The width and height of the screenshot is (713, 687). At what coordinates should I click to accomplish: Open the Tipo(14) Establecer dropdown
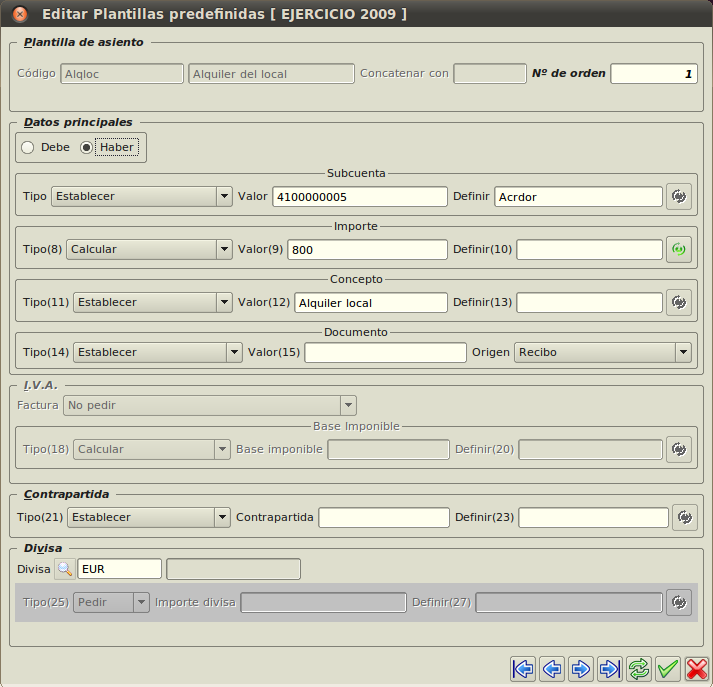tap(158, 352)
